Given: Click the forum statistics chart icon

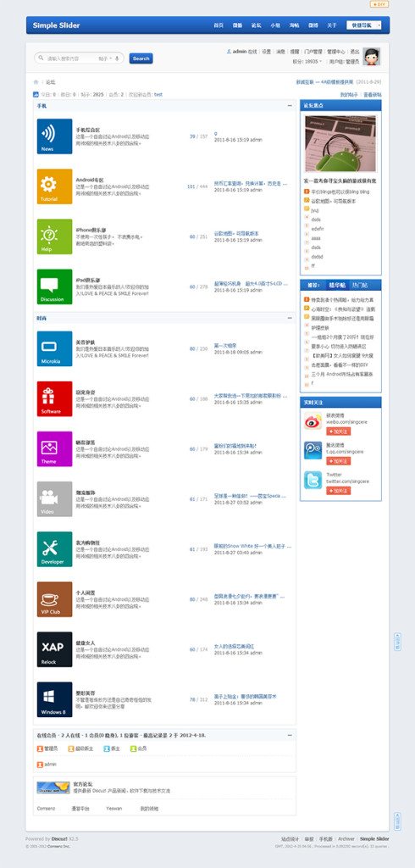Looking at the screenshot, I should pyautogui.click(x=36, y=95).
